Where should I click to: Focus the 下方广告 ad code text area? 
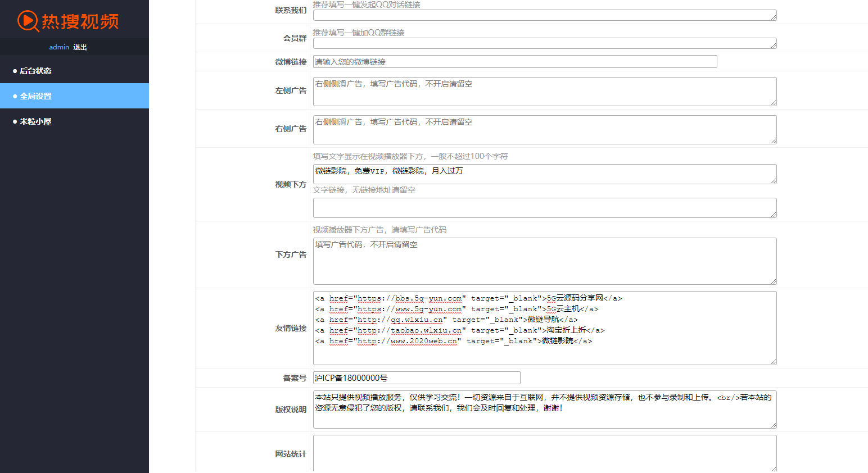click(x=544, y=261)
